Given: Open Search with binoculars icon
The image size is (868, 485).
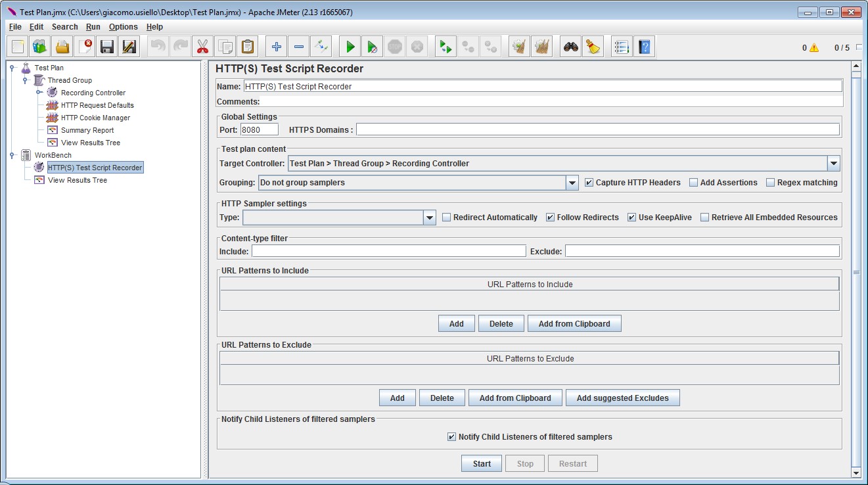Looking at the screenshot, I should [x=571, y=47].
